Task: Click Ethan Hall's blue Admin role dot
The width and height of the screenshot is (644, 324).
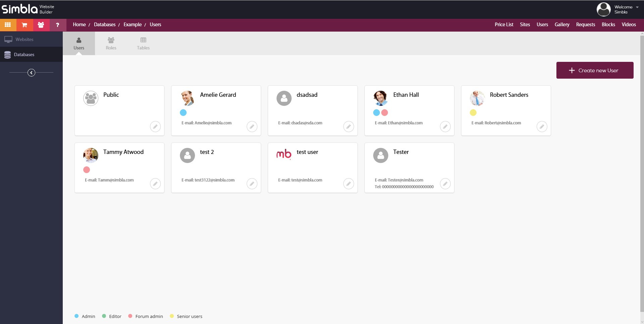Action: 377,113
